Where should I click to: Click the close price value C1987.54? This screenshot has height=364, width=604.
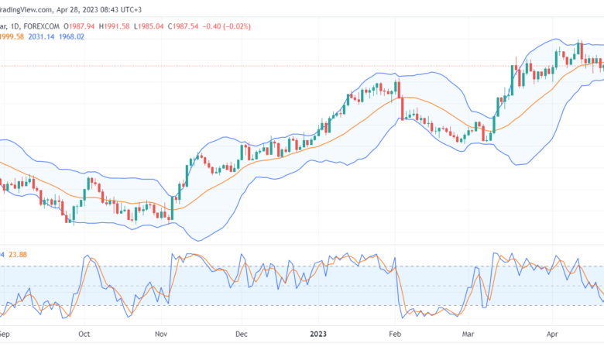coord(183,26)
